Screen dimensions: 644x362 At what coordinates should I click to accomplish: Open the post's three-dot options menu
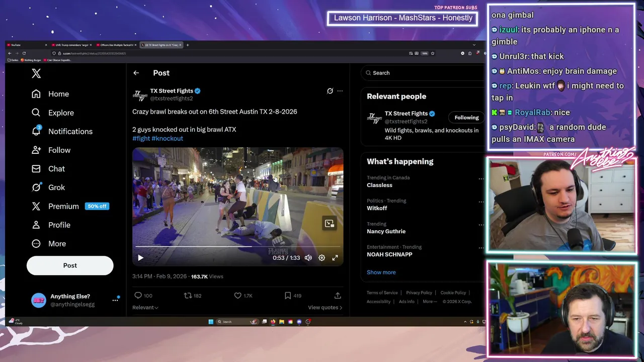click(340, 91)
